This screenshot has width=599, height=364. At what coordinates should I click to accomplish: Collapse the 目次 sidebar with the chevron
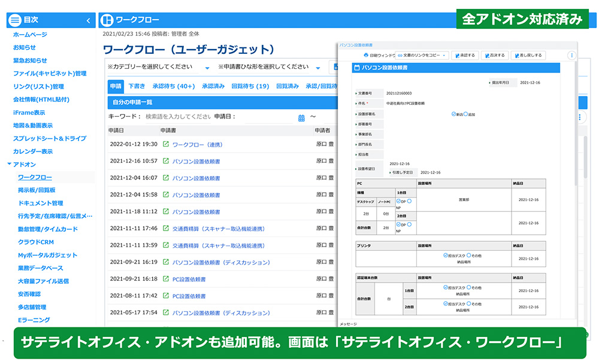(88, 20)
